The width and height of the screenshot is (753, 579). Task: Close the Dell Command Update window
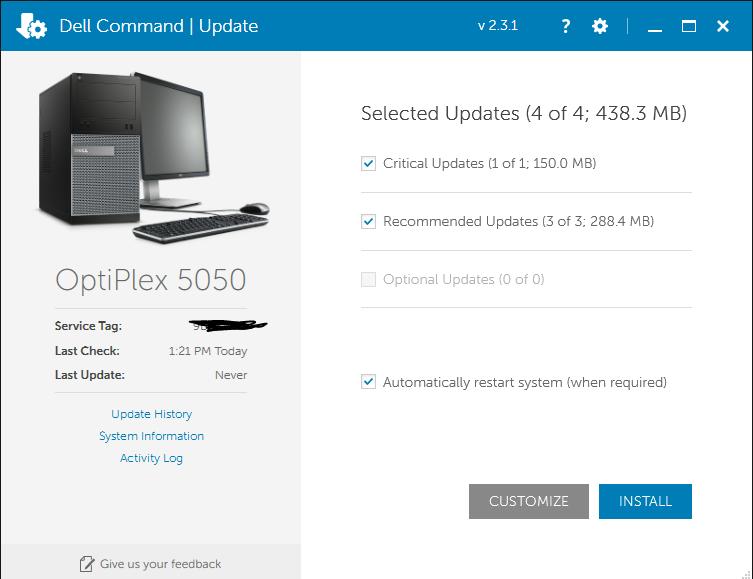pos(723,26)
